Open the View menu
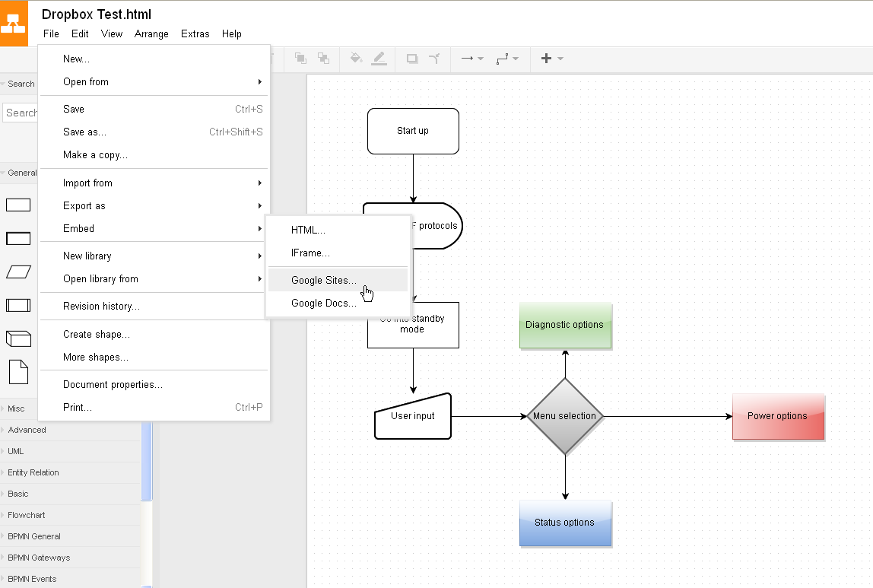873x588 pixels. coord(111,33)
